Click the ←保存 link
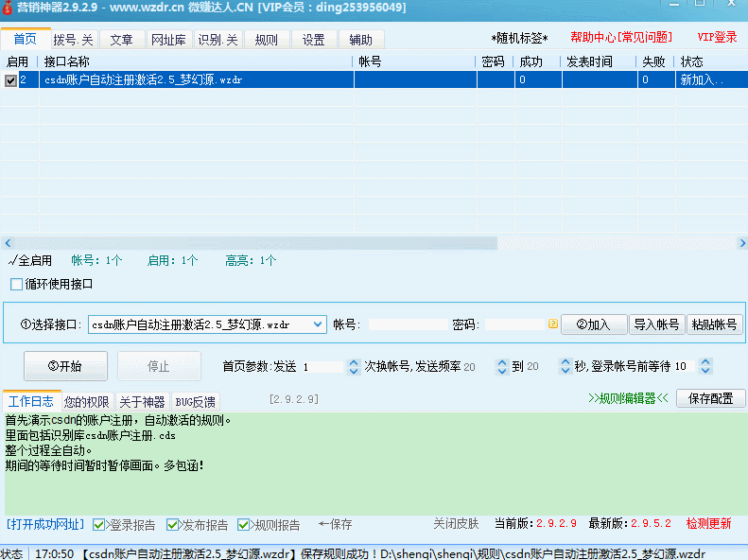 coord(336,525)
